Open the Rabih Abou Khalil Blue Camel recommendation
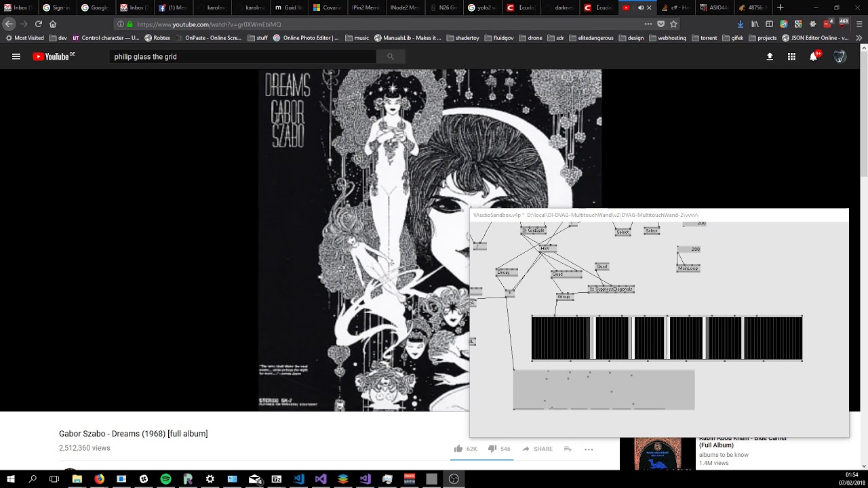The image size is (868, 488). point(743,442)
